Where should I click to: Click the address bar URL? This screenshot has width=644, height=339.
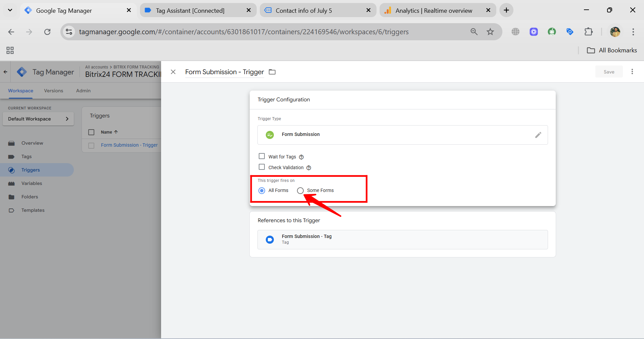coord(244,32)
